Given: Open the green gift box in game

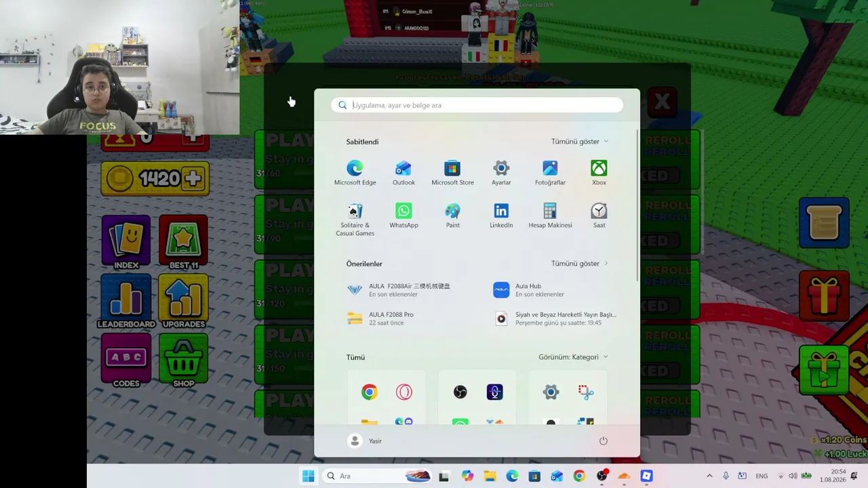Looking at the screenshot, I should pos(824,369).
